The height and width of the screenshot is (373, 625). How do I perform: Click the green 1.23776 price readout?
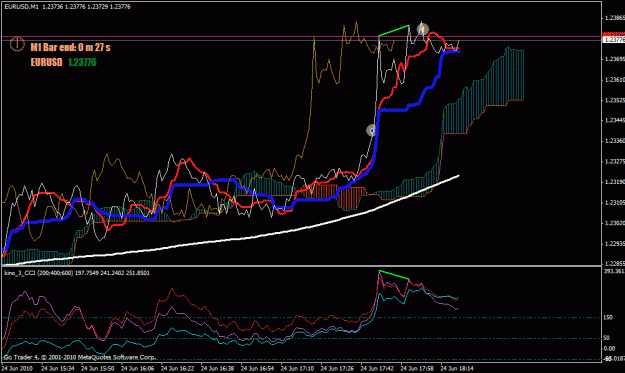click(x=82, y=62)
